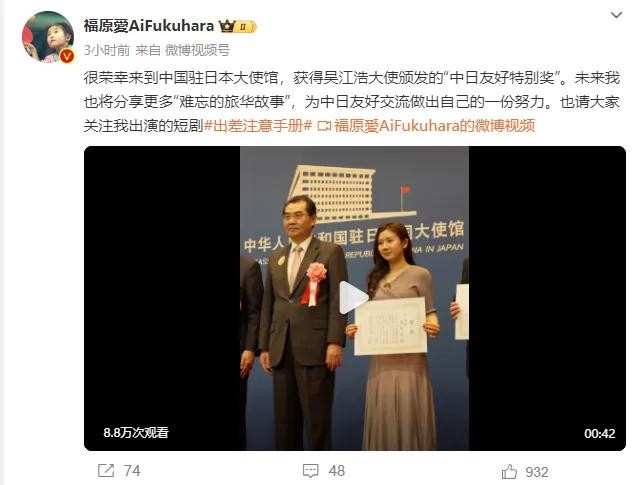Click the post text body paragraph
The height and width of the screenshot is (485, 635).
coord(352,102)
